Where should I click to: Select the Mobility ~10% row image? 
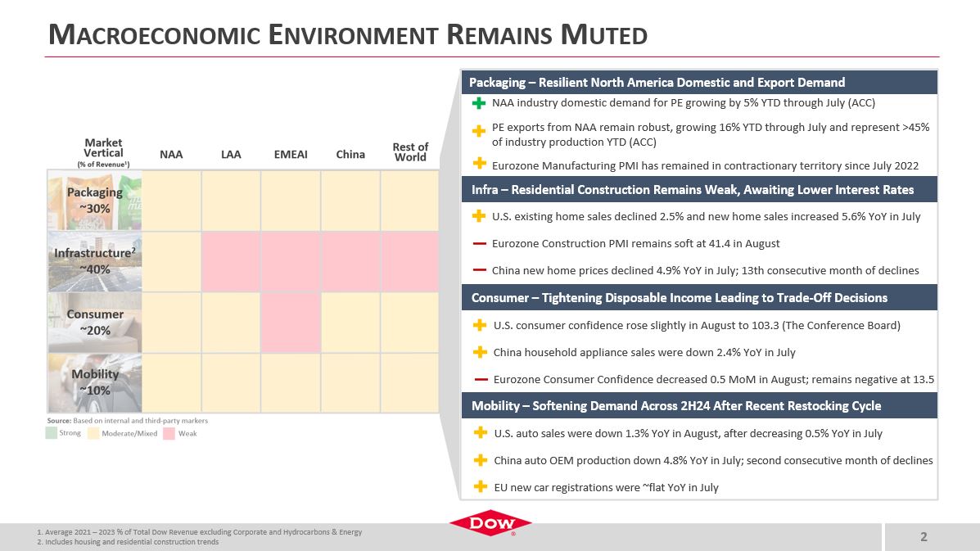point(95,382)
